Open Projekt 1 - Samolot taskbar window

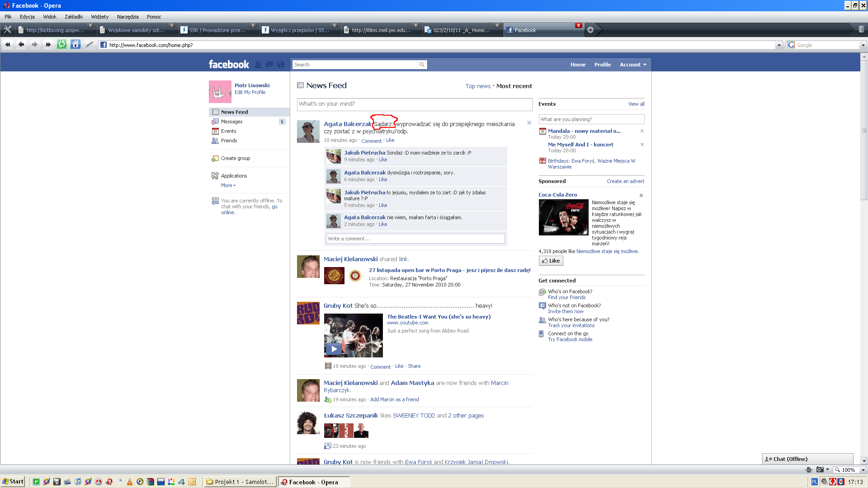click(240, 482)
